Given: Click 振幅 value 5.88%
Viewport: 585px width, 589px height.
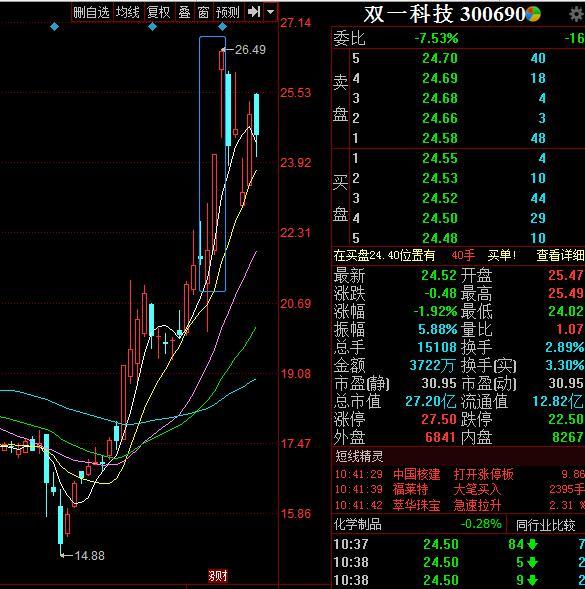Looking at the screenshot, I should click(x=437, y=329).
